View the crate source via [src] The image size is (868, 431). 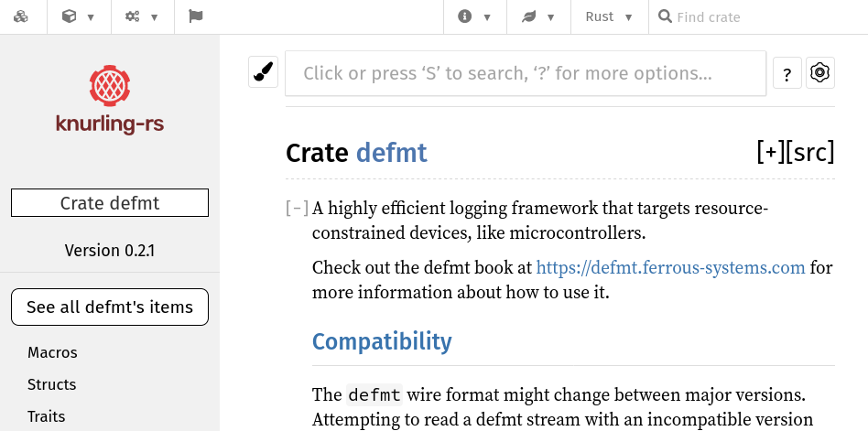810,152
